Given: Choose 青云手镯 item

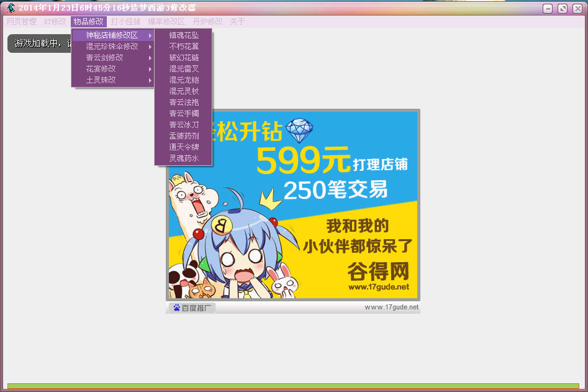Looking at the screenshot, I should (x=184, y=114).
